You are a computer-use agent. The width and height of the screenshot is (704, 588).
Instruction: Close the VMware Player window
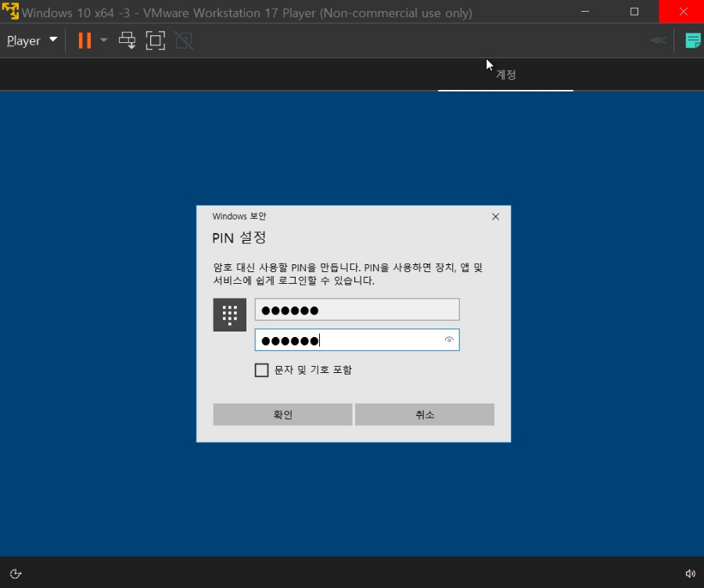coord(683,11)
